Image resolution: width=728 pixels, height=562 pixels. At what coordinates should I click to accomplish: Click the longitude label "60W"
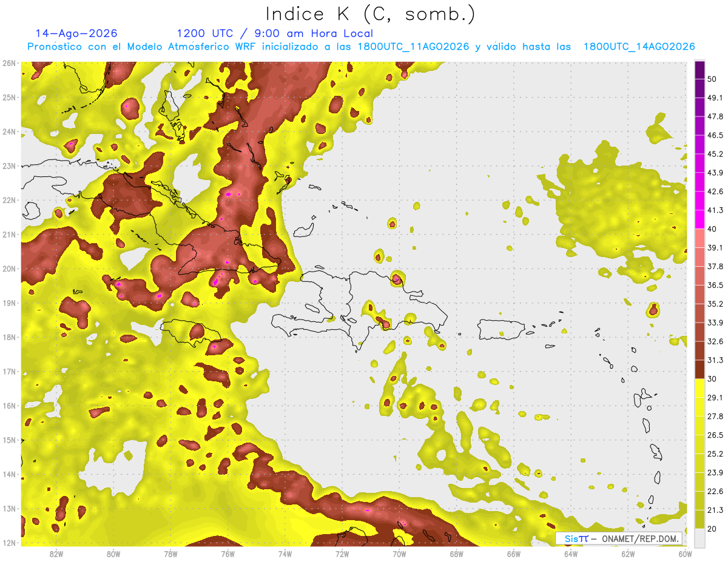686,554
